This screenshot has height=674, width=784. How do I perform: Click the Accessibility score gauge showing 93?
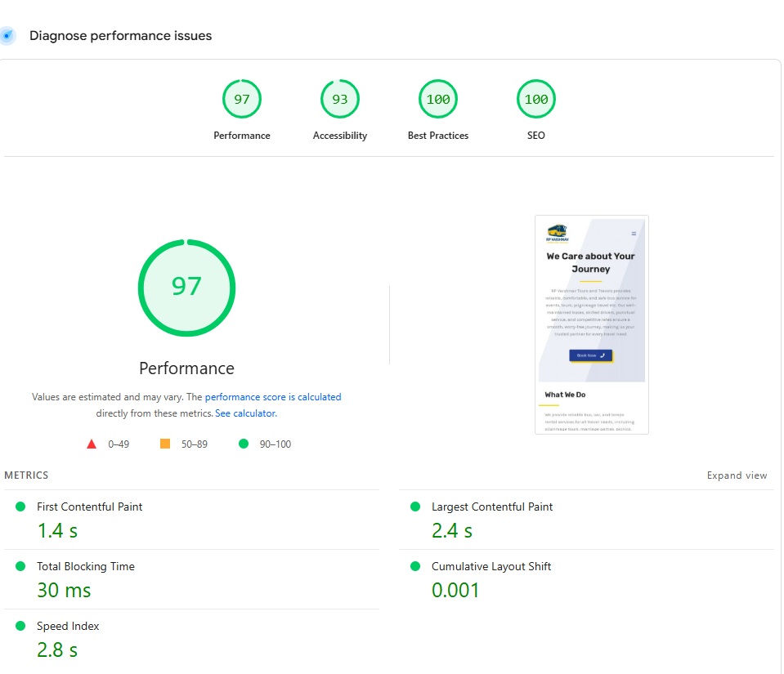340,100
